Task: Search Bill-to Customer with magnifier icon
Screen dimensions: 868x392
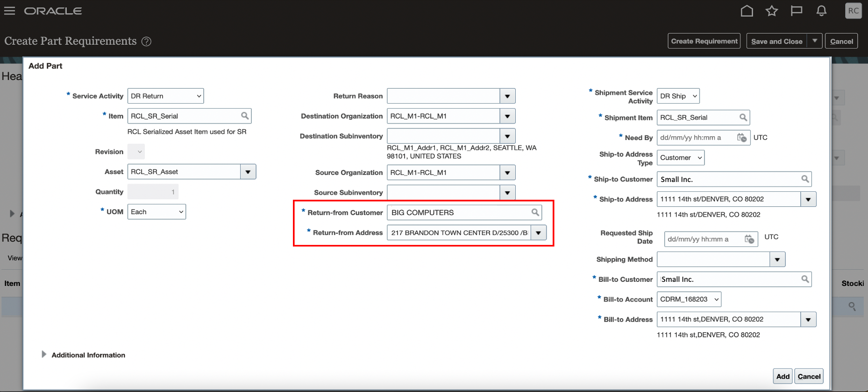Action: [x=805, y=279]
